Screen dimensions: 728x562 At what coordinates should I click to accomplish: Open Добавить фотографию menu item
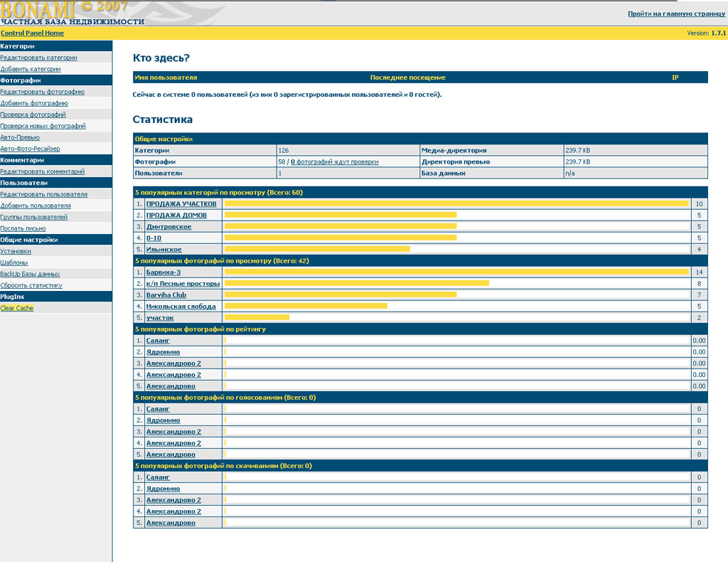34,103
